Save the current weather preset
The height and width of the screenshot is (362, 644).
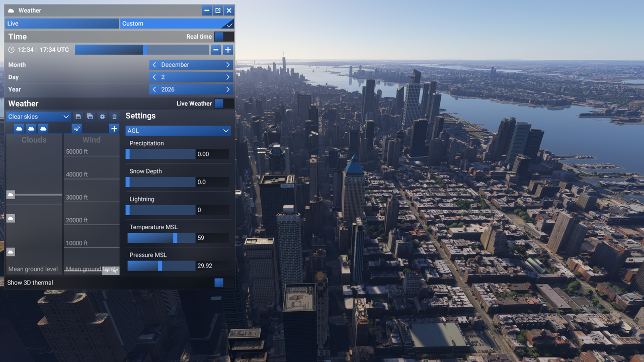(78, 117)
